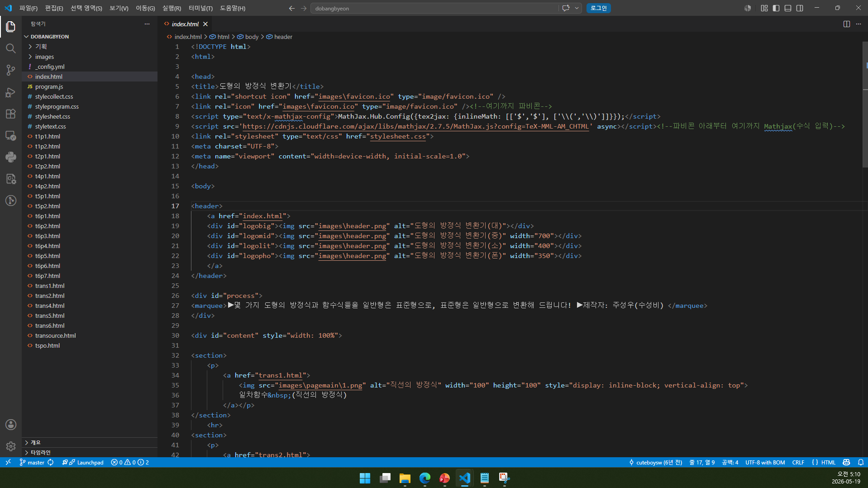The height and width of the screenshot is (488, 868).
Task: Open the Windows Start button
Action: (x=365, y=478)
